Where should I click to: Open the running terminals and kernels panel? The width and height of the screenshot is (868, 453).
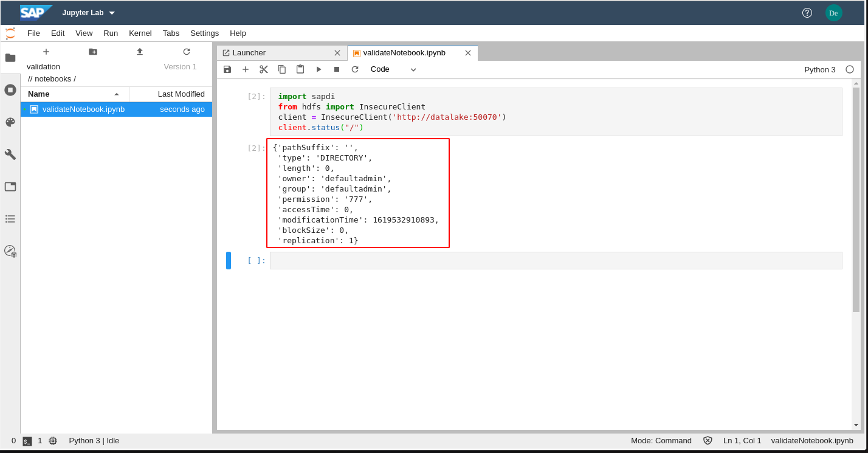[10, 90]
